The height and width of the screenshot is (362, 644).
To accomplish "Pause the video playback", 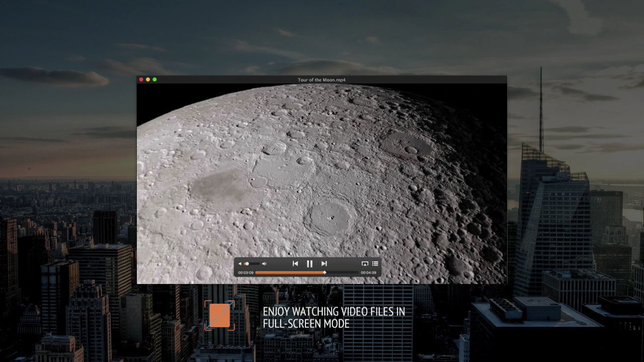I will (309, 263).
